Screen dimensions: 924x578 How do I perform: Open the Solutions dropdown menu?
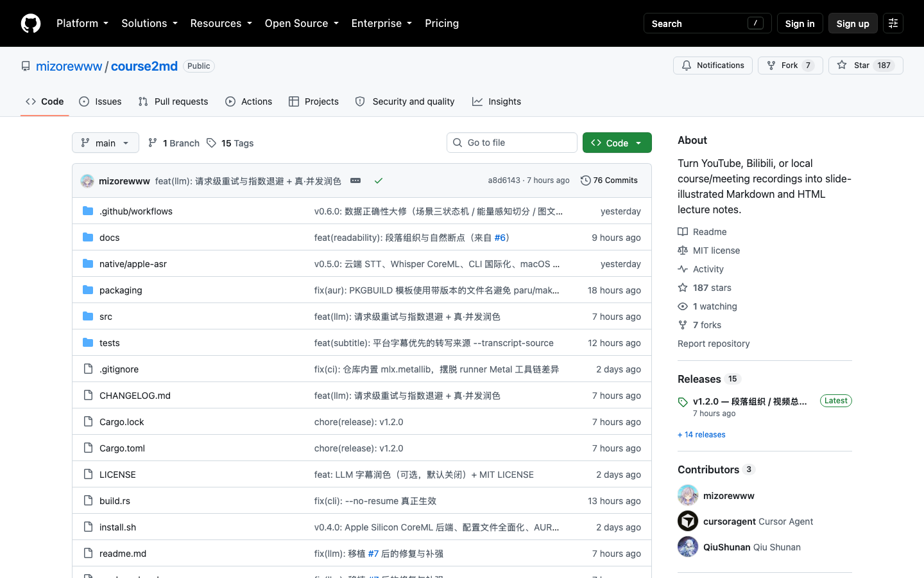150,23
